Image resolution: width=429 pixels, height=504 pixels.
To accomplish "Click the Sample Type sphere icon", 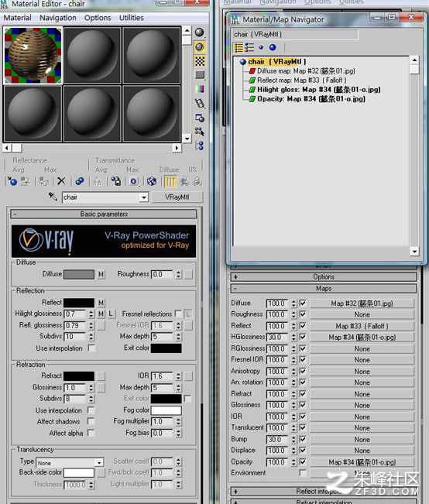I will point(200,33).
